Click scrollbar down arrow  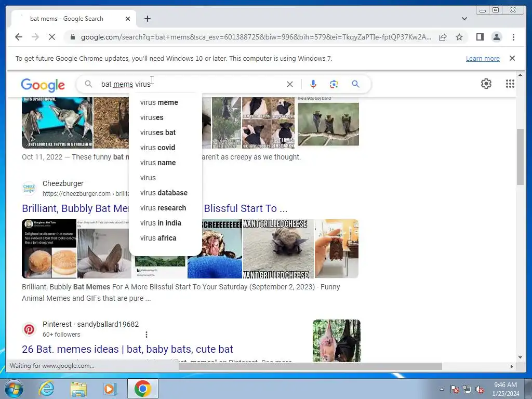pos(520,357)
